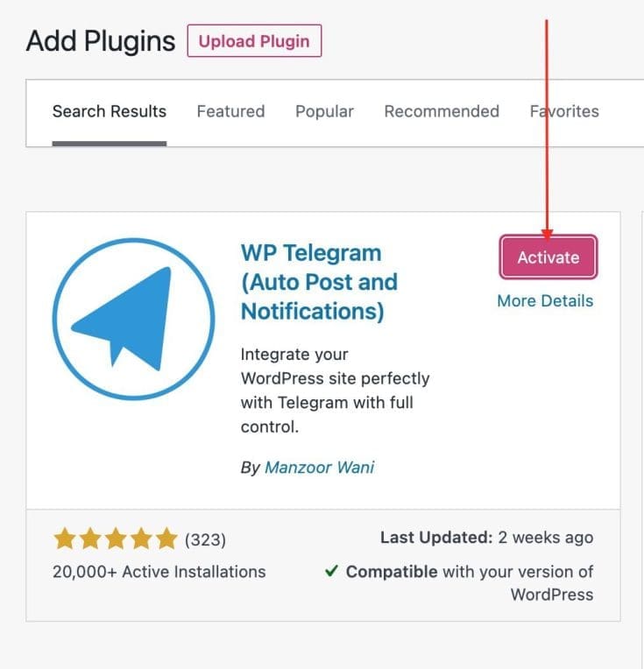Screen dimensions: 644x669
Task: Click the middle gold rating star
Action: [115, 538]
